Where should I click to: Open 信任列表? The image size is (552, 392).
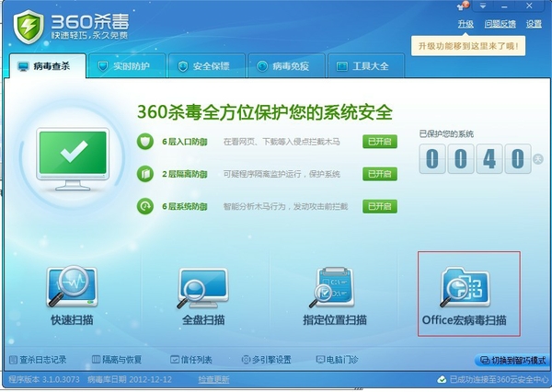click(191, 360)
